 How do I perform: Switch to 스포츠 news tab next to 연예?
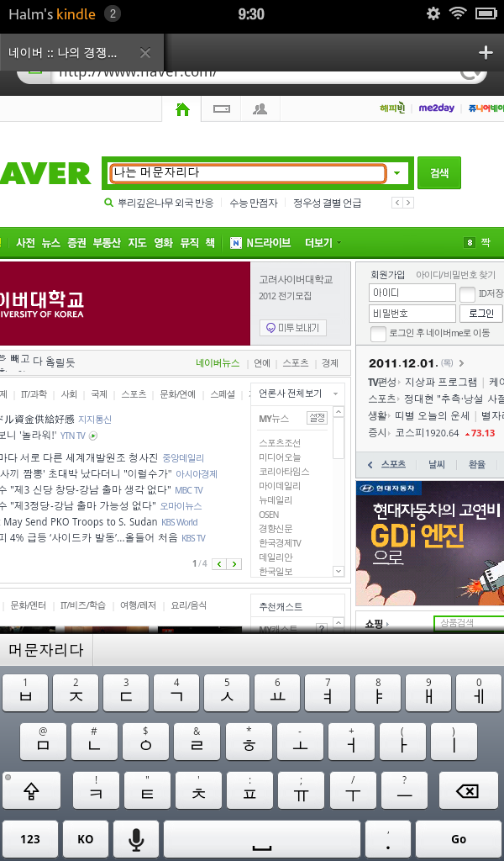[296, 363]
